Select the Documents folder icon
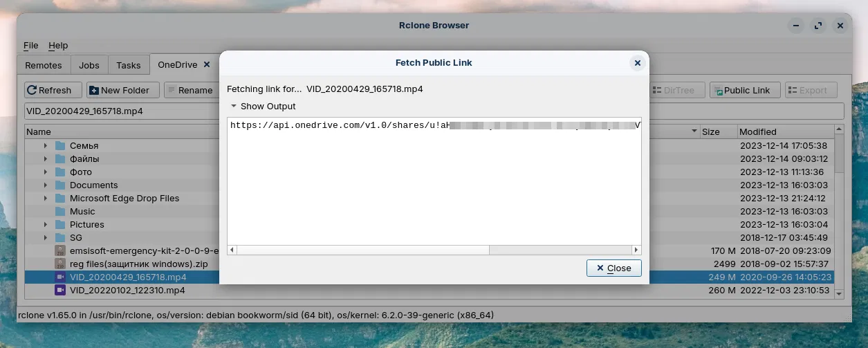Viewport: 868px width, 348px height. [60, 185]
